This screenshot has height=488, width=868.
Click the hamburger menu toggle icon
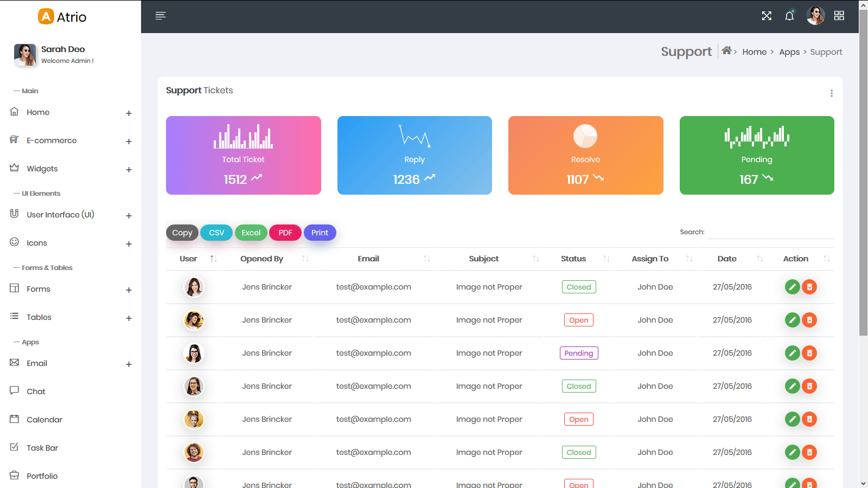pyautogui.click(x=160, y=16)
